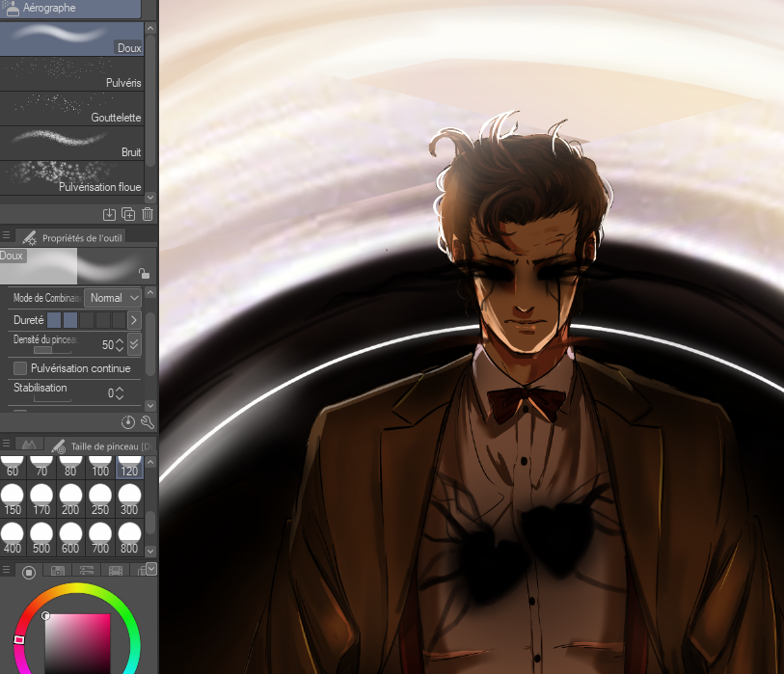Open the brush size panel menu
784x674 pixels.
tap(6, 444)
